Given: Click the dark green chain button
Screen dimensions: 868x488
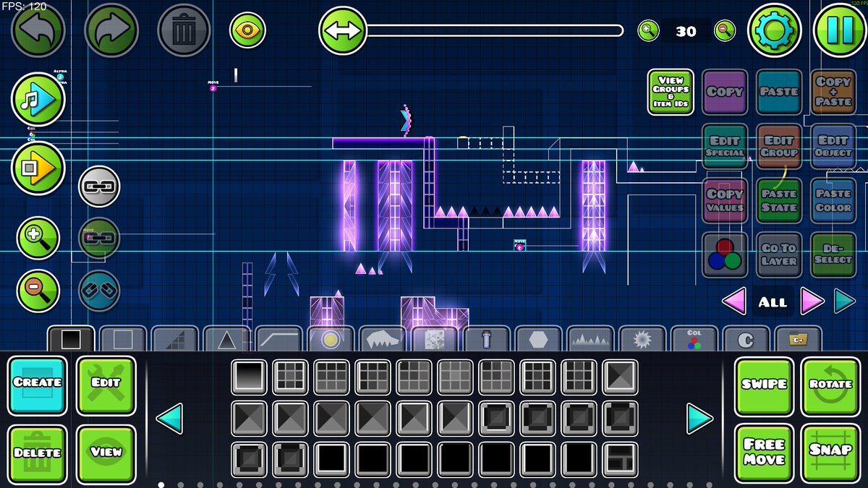Looking at the screenshot, I should tap(99, 238).
